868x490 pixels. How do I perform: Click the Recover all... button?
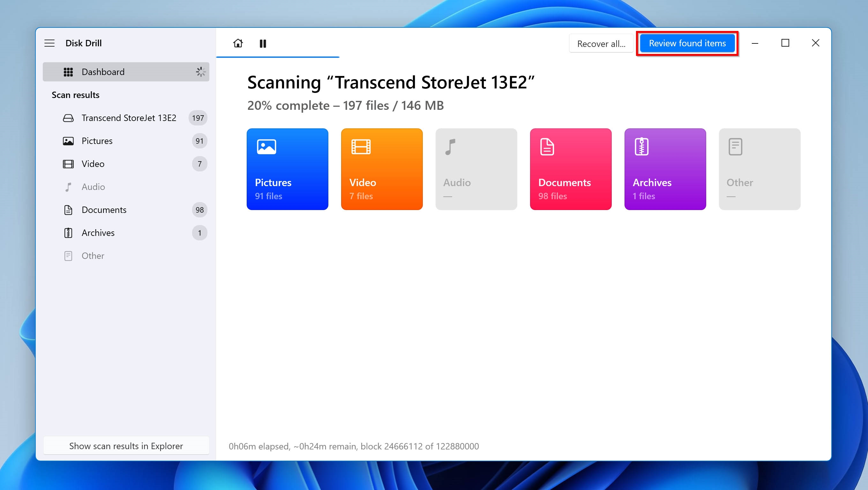(x=601, y=43)
